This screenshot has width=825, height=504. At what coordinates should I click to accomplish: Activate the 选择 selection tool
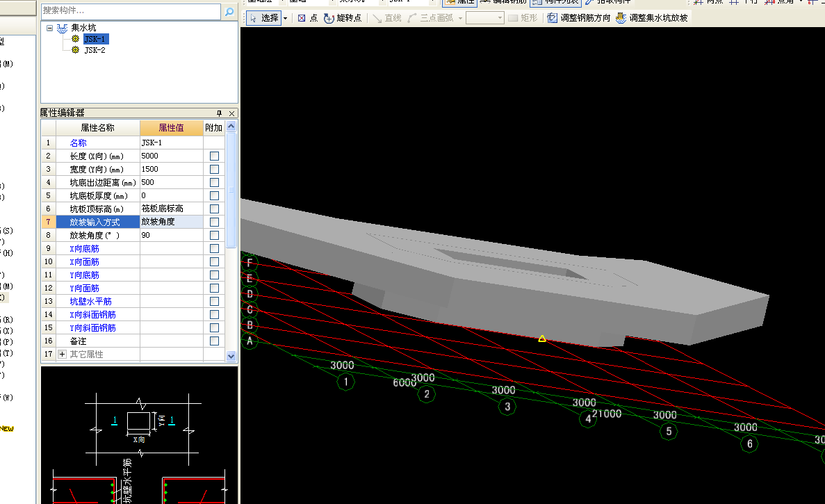(x=264, y=18)
